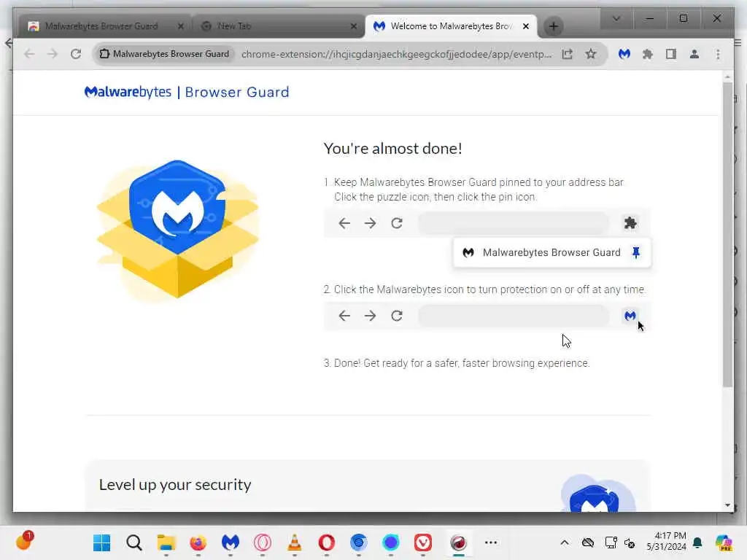Open File Explorer from taskbar

click(166, 542)
